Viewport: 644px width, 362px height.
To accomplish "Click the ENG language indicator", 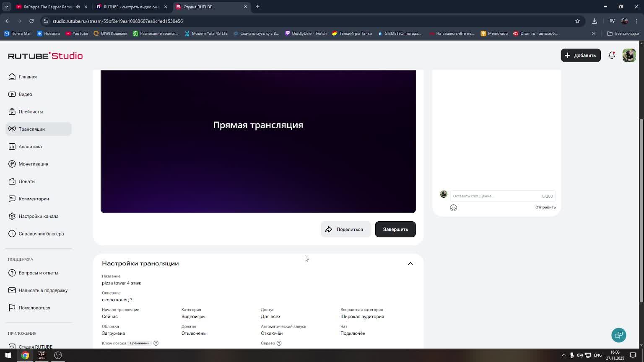I will click(x=598, y=355).
